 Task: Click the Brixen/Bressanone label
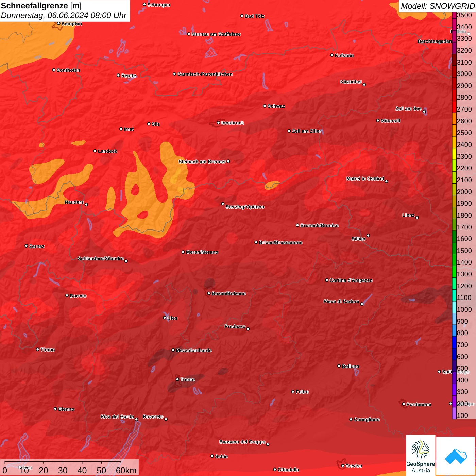tap(280, 242)
